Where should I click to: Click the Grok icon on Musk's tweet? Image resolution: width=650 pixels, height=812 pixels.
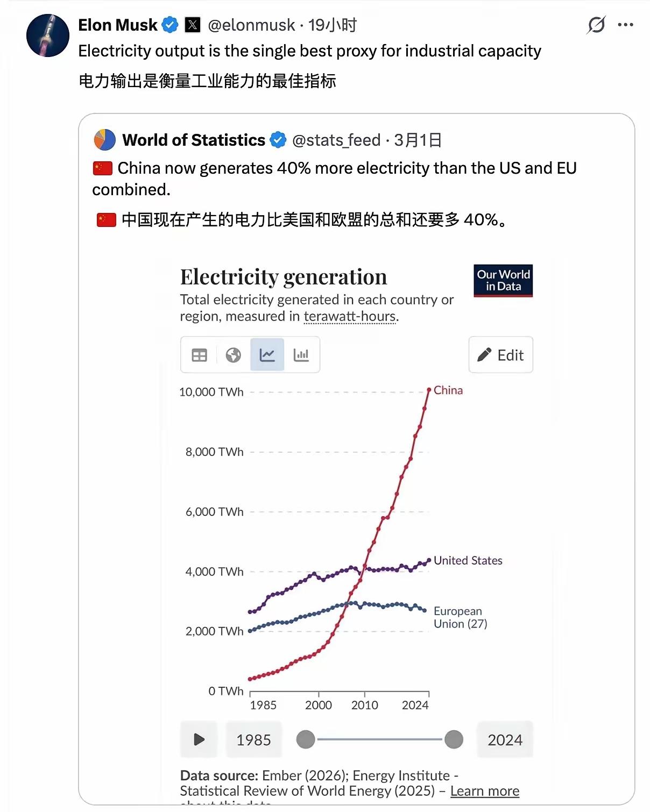597,25
